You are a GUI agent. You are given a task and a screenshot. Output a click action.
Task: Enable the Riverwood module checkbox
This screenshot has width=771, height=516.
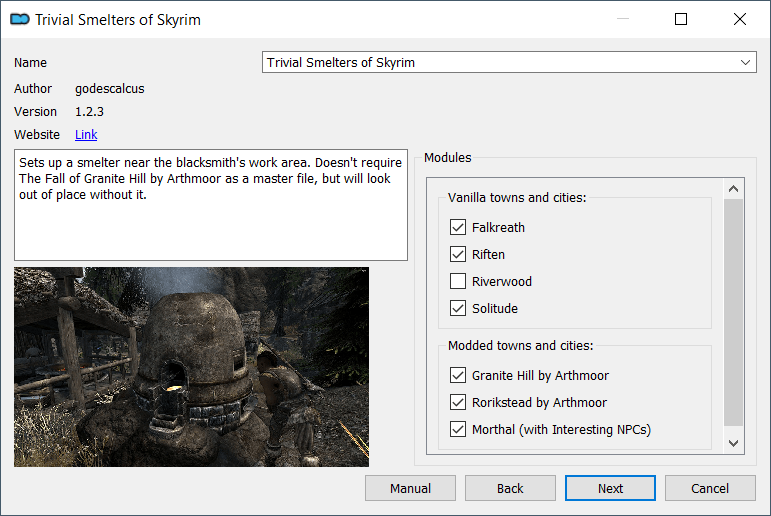458,281
